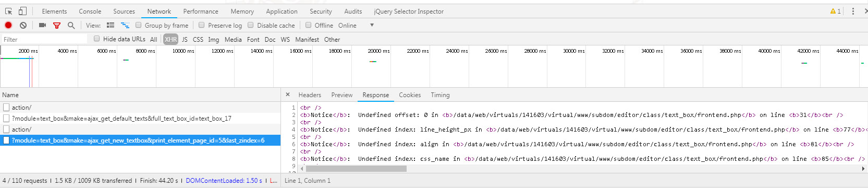The height and width of the screenshot is (188, 868).
Task: Enable Disable cache checkbox
Action: [x=251, y=25]
